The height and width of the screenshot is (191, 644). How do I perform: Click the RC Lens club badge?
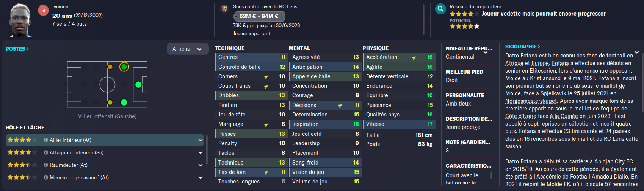point(224,9)
